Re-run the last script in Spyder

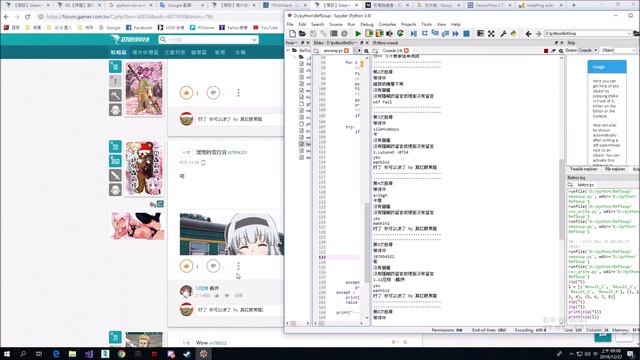coord(400,34)
